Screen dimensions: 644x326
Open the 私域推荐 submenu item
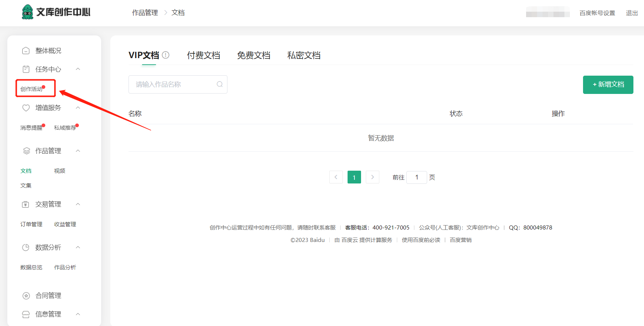click(x=65, y=128)
